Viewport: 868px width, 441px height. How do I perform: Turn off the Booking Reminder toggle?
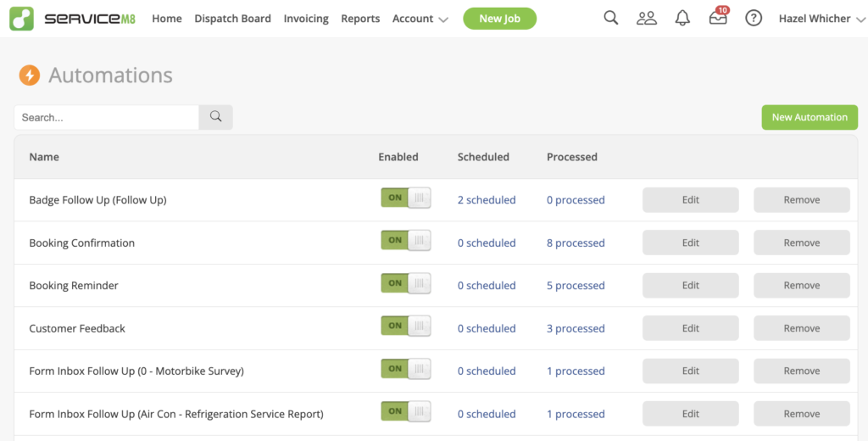(x=406, y=283)
